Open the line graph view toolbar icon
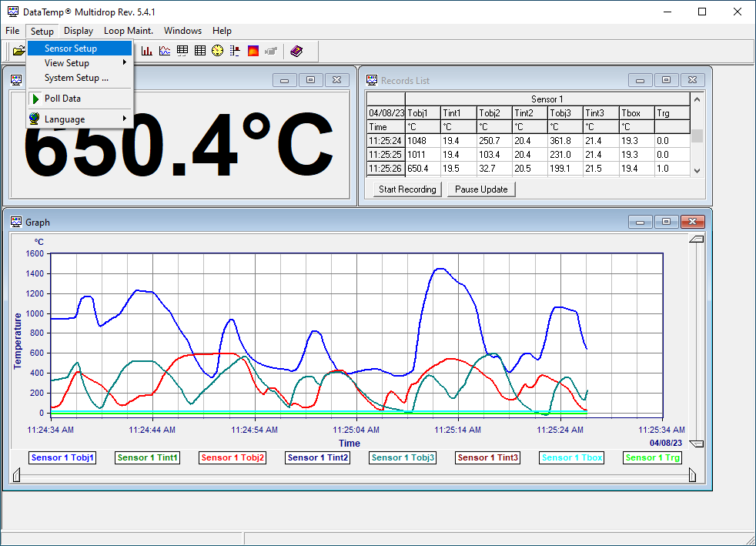Screen dimensions: 756x546 pos(165,51)
